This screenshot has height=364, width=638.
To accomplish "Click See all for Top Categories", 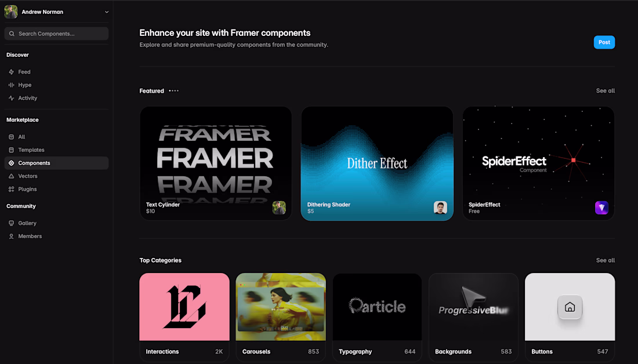I will click(606, 260).
